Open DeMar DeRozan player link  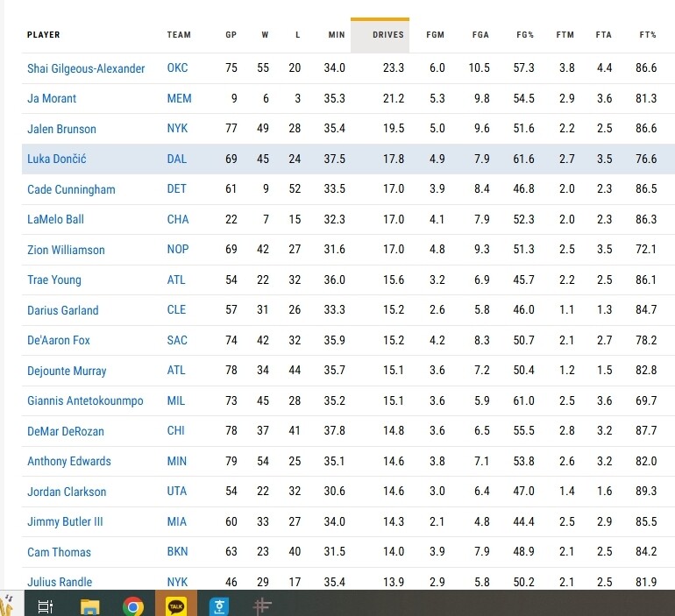point(66,431)
